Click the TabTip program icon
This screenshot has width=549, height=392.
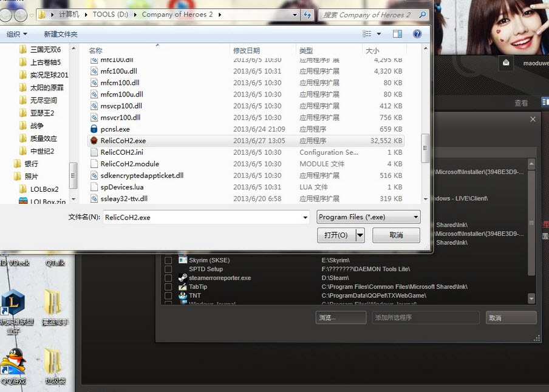tap(183, 286)
